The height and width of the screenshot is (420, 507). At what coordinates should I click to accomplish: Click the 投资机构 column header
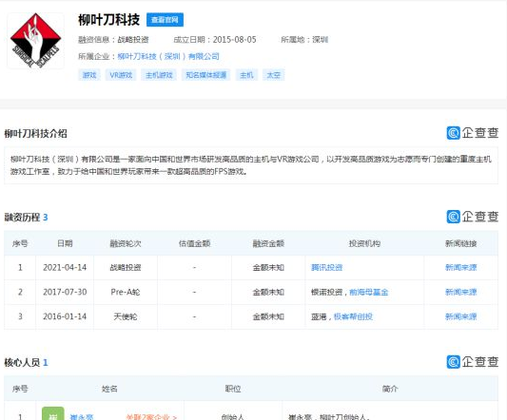coord(364,243)
